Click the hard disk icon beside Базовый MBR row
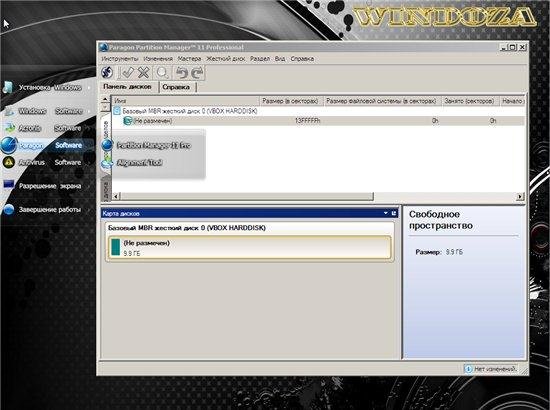This screenshot has width=550, height=410. click(117, 111)
